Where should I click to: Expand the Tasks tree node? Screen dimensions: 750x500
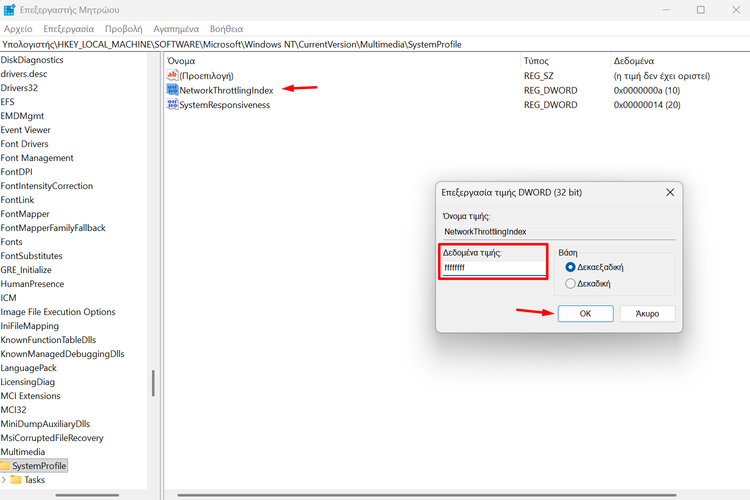click(4, 479)
